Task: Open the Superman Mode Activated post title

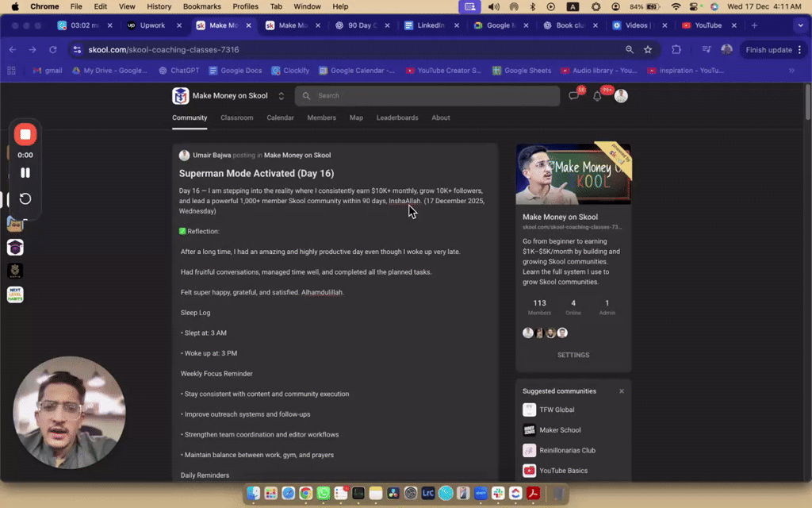Action: pyautogui.click(x=256, y=173)
